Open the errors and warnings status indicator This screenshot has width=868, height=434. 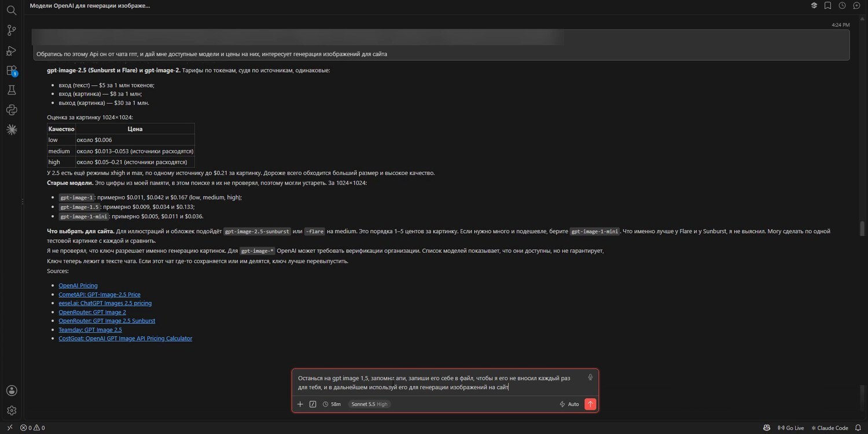click(32, 428)
